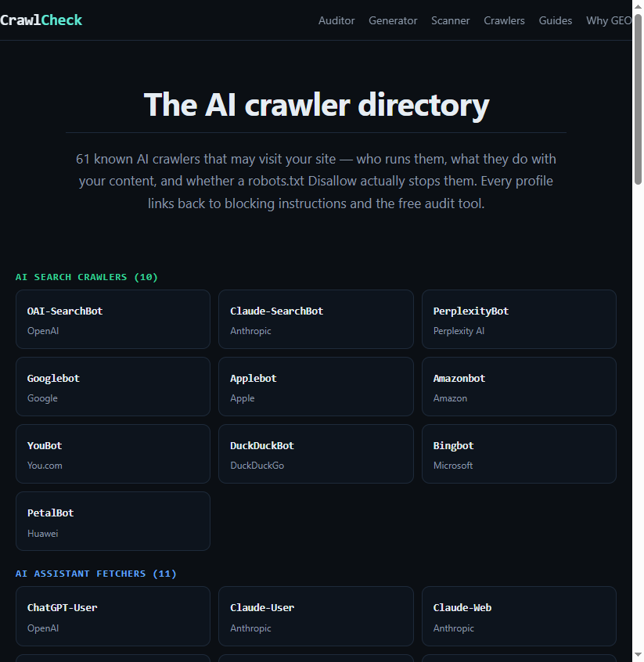The image size is (644, 662).
Task: Click the scrollbar down arrow
Action: (638, 655)
